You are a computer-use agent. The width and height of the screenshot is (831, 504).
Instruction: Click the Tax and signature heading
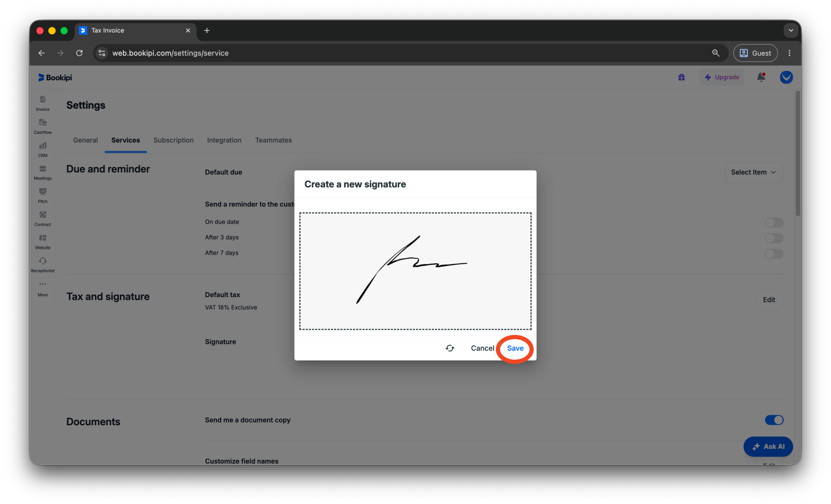pyautogui.click(x=108, y=297)
